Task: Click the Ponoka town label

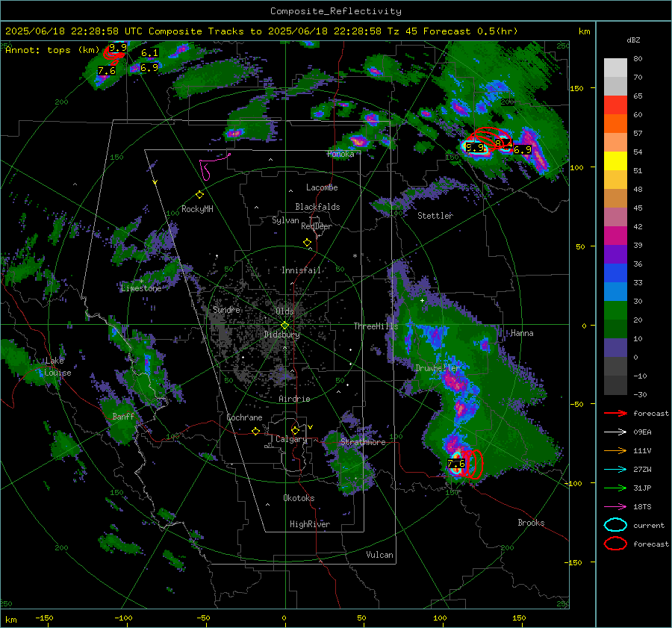Action: [340, 155]
